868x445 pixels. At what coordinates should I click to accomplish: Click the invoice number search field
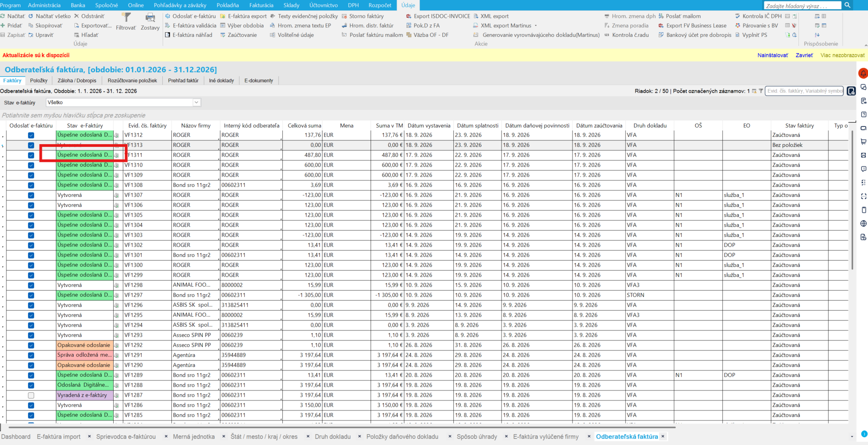[x=804, y=91]
